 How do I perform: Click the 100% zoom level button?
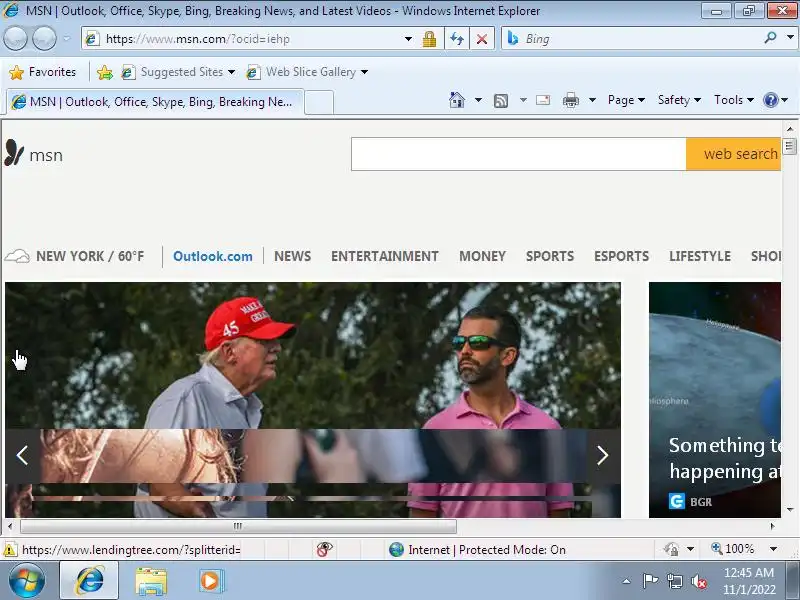click(733, 548)
